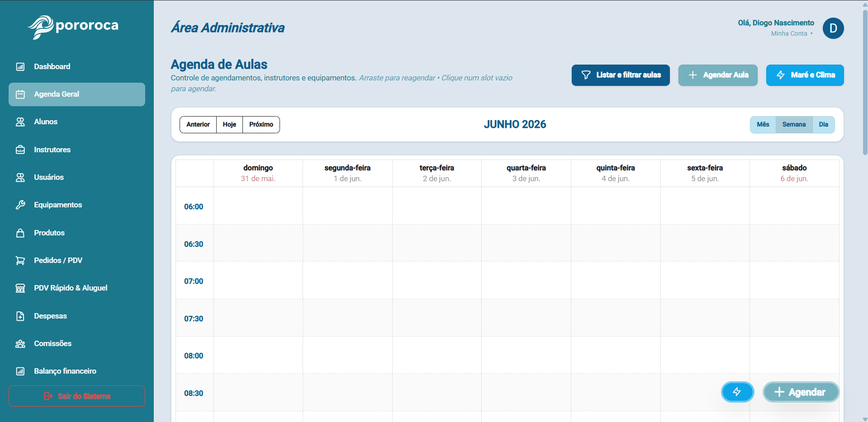Advance to the Próximo week
This screenshot has width=868, height=422.
261,125
